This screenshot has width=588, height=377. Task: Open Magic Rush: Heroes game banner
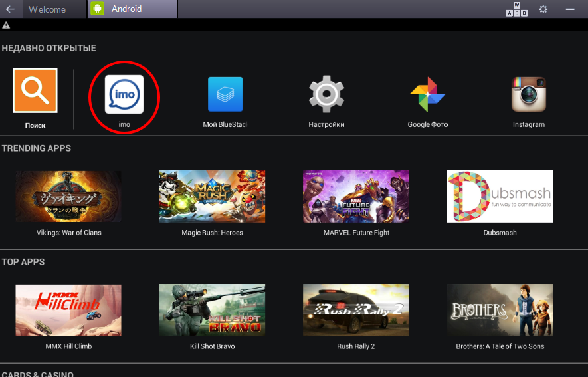[x=212, y=196]
